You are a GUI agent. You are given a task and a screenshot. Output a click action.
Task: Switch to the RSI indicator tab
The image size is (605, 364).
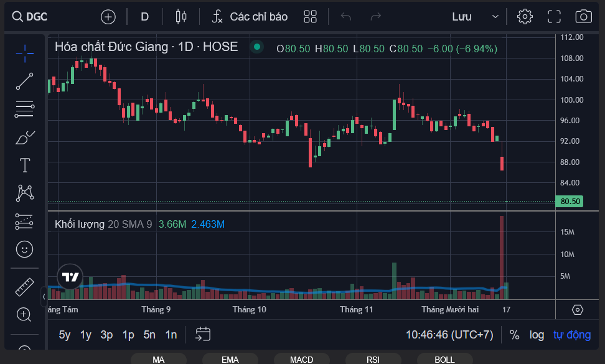(x=373, y=359)
